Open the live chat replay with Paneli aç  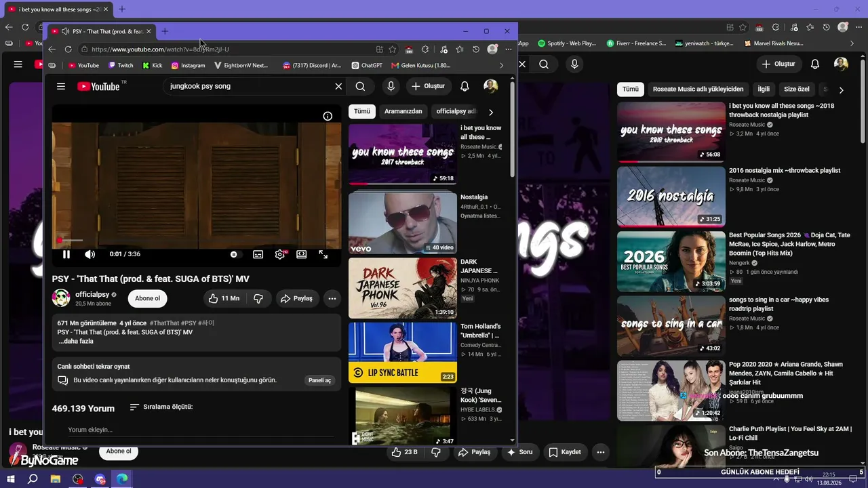[319, 380]
